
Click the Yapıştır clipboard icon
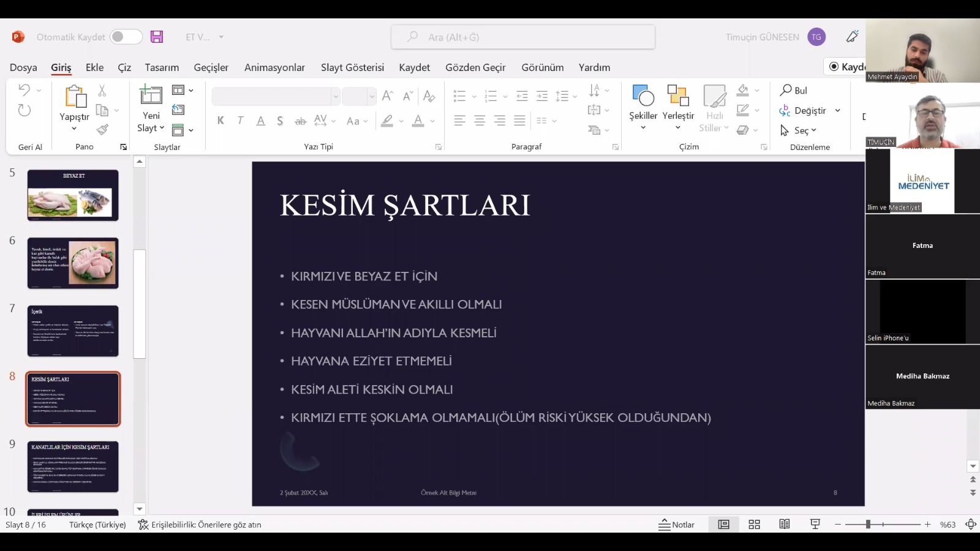click(x=75, y=96)
